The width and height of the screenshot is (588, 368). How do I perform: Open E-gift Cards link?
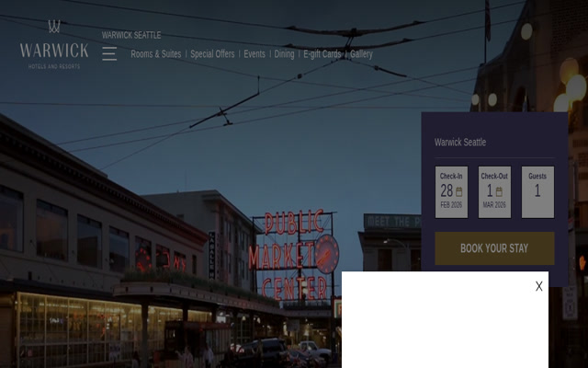coord(322,54)
